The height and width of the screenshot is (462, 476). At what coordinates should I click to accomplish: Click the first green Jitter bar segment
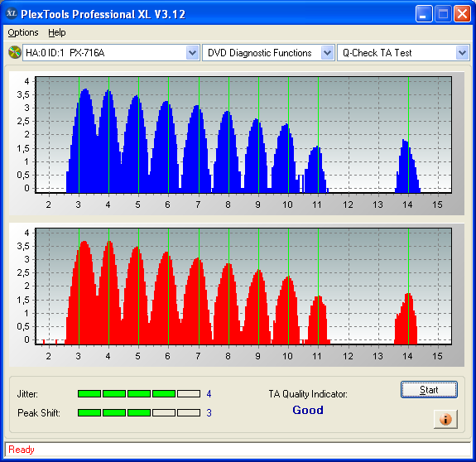(x=89, y=394)
